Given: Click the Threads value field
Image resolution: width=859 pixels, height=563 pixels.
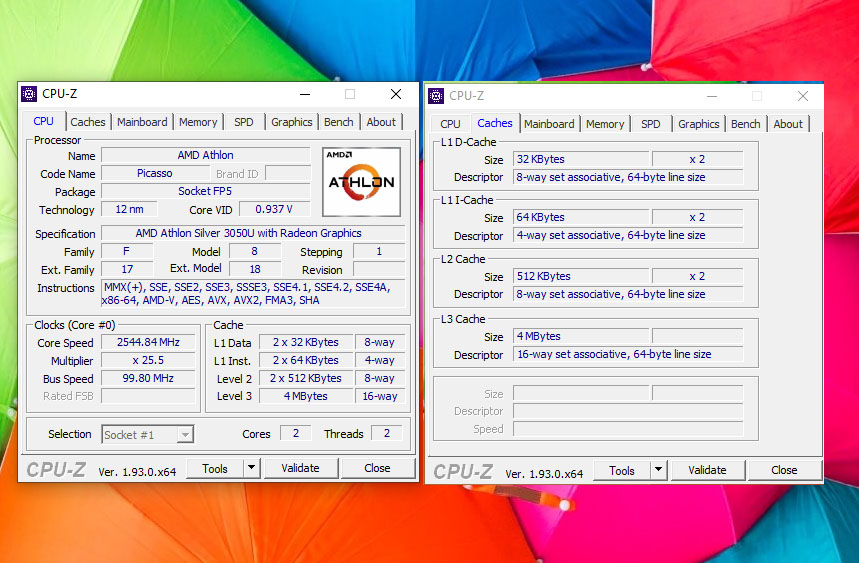Looking at the screenshot, I should 387,433.
